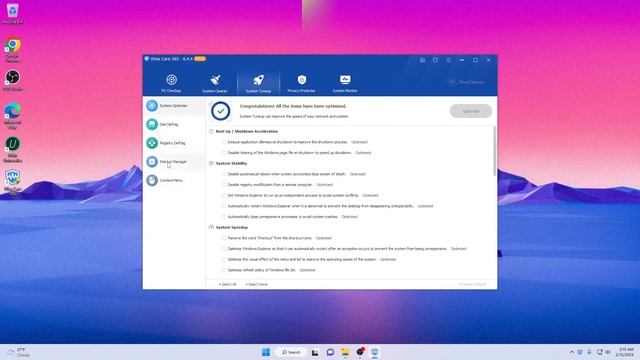The height and width of the screenshot is (360, 640).
Task: Open the PC Checkup tab
Action: pos(171,83)
